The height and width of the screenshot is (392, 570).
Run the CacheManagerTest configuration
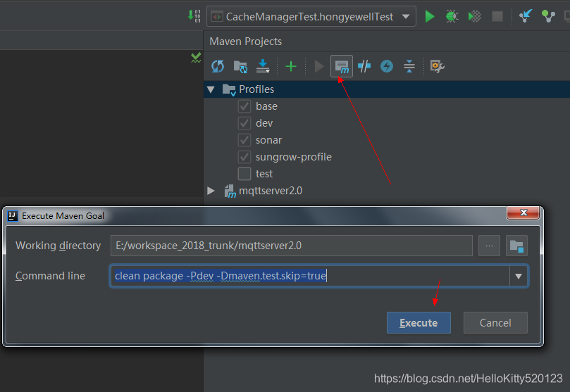[430, 16]
